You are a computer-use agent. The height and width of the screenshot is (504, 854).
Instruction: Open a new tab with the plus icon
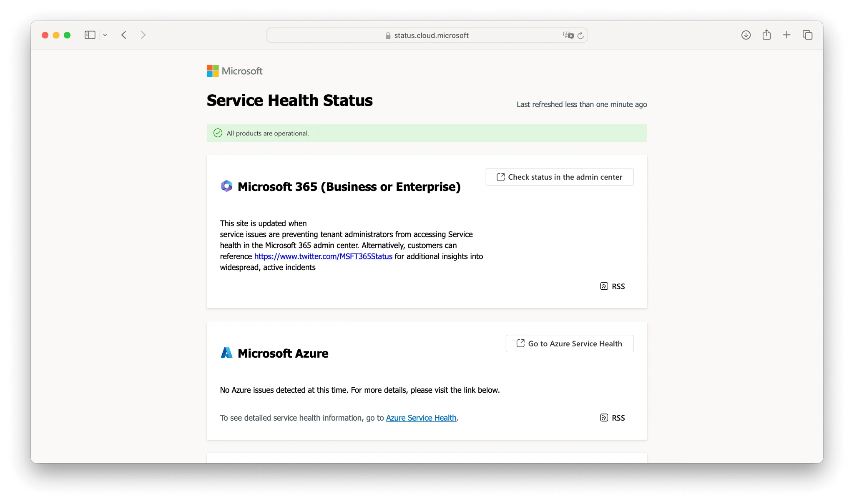point(787,35)
